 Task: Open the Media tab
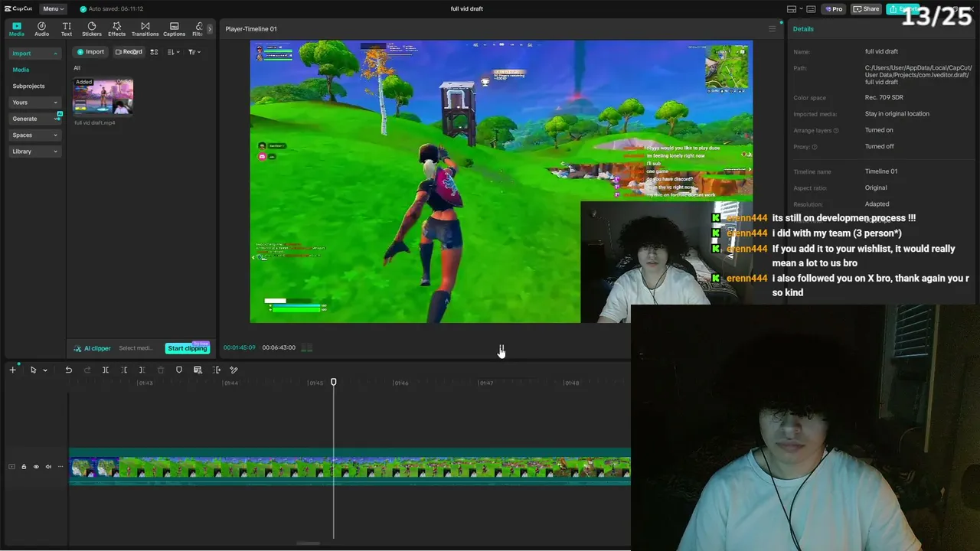click(16, 29)
